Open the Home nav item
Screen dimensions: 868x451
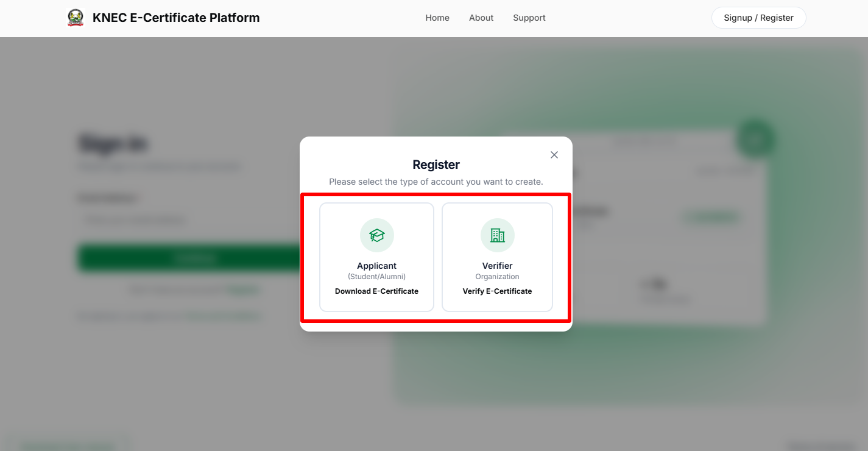[x=437, y=18]
